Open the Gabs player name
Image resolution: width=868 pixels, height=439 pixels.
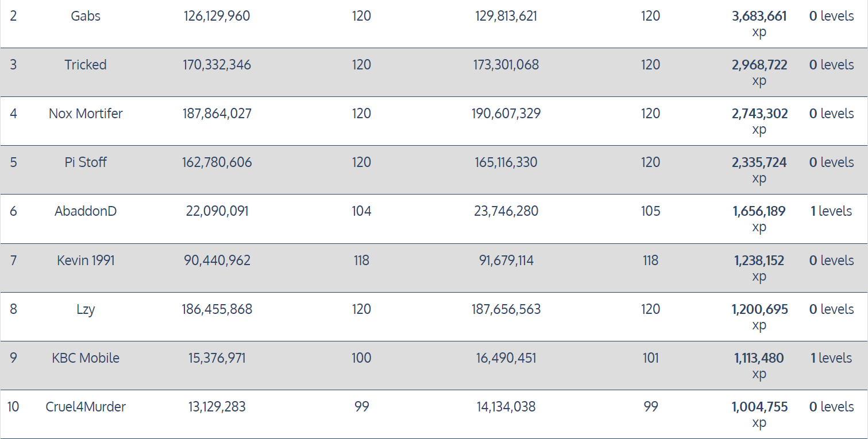(x=86, y=16)
